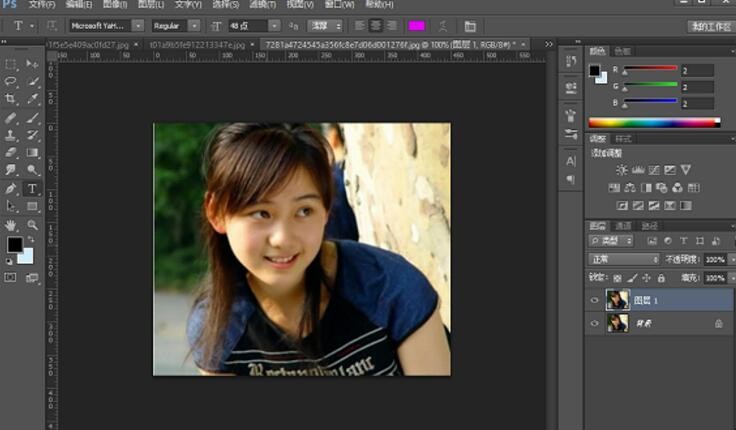Open the workspace switcher button

pyautogui.click(x=711, y=26)
